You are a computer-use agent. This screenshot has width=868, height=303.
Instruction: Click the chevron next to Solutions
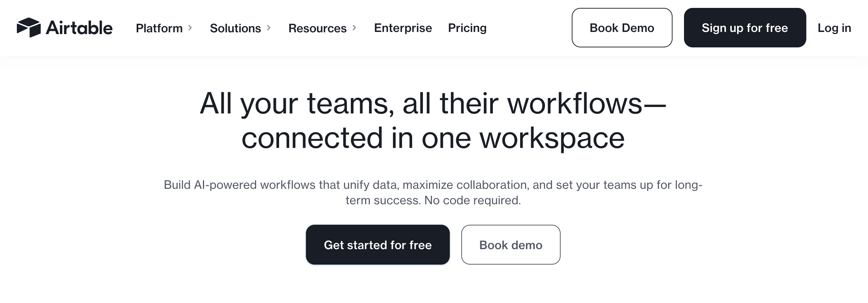click(x=269, y=28)
